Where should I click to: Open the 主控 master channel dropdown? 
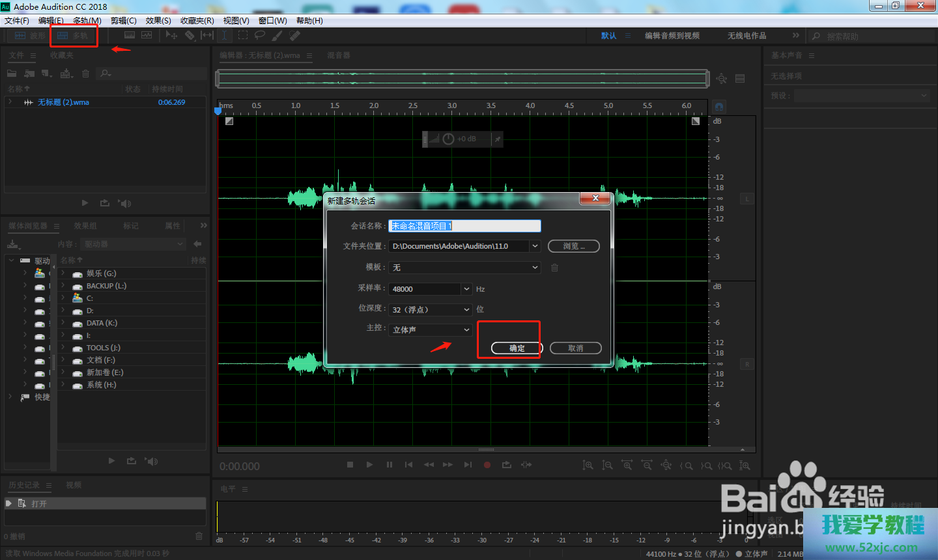[466, 330]
